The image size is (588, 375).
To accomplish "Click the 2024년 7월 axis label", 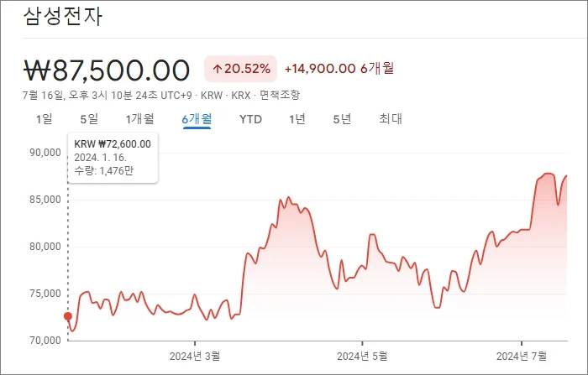I will (522, 356).
